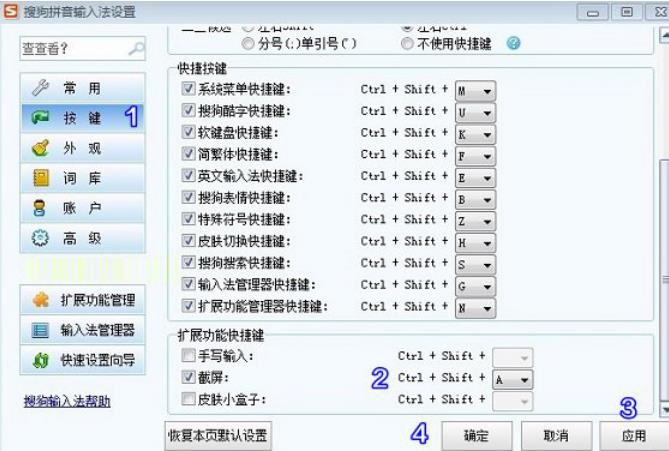Screen dimensions: 669x451
Task: Click the orange puzzle icon for 扩展功能管理
Action: tap(41, 300)
